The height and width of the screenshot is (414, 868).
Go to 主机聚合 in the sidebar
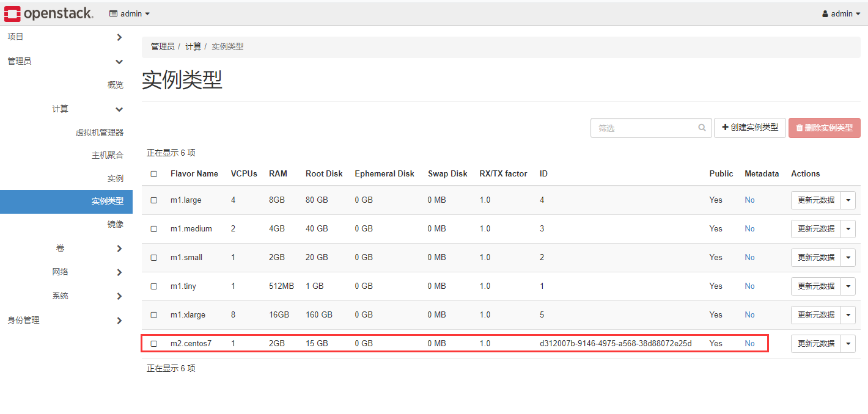tap(107, 155)
